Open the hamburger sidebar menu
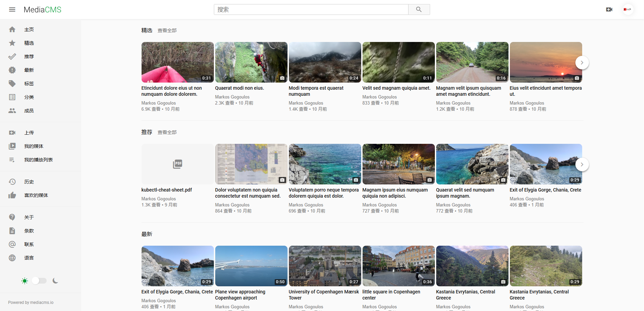Image resolution: width=644 pixels, height=311 pixels. tap(12, 9)
